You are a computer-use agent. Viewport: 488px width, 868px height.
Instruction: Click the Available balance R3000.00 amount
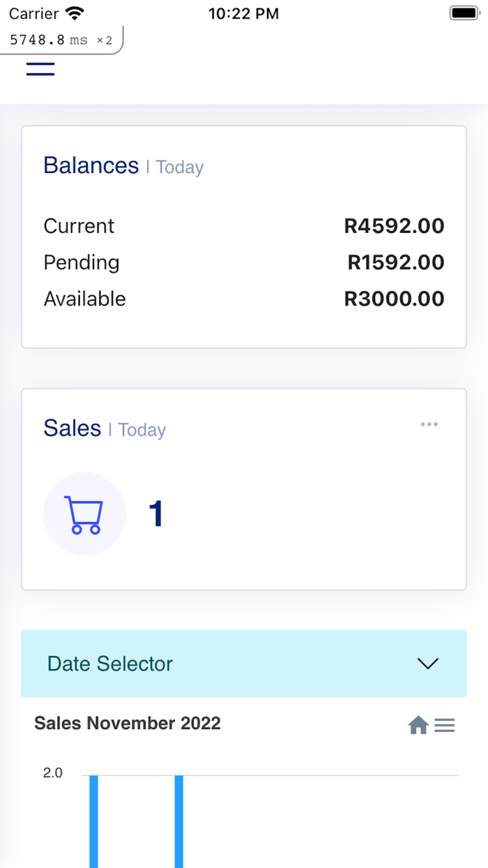click(x=394, y=299)
